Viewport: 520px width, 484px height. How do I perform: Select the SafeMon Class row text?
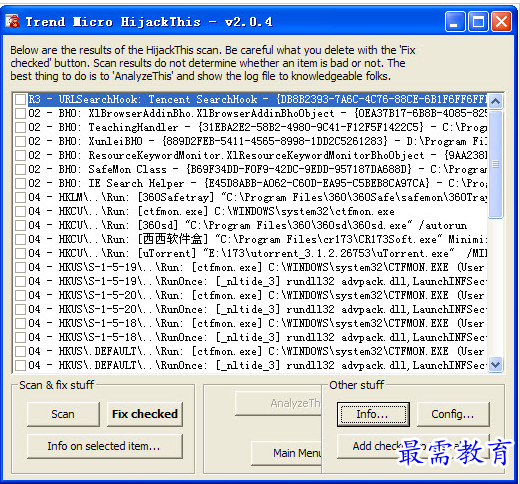257,169
